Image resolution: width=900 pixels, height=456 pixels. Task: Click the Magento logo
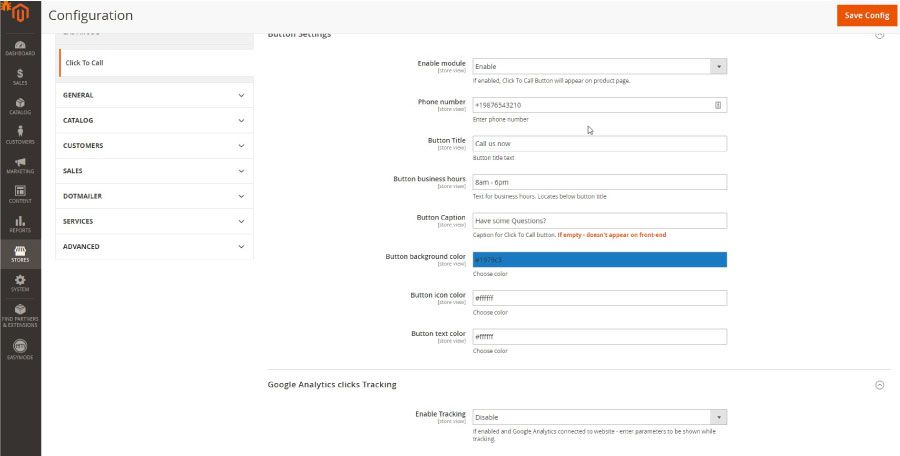tap(20, 14)
